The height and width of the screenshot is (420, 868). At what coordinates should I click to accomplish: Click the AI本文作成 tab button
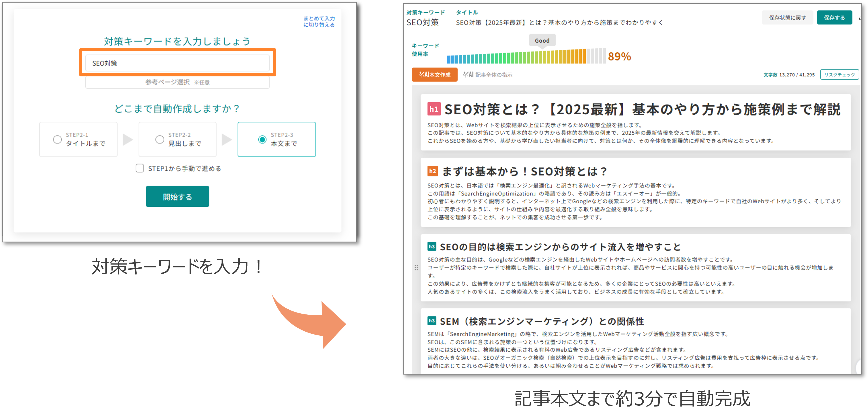pyautogui.click(x=434, y=75)
